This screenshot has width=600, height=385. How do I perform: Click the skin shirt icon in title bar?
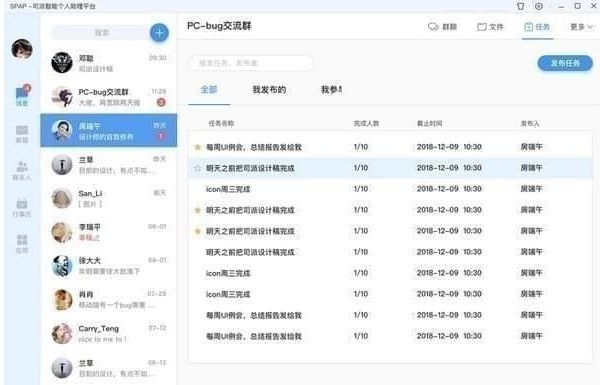pyautogui.click(x=520, y=6)
